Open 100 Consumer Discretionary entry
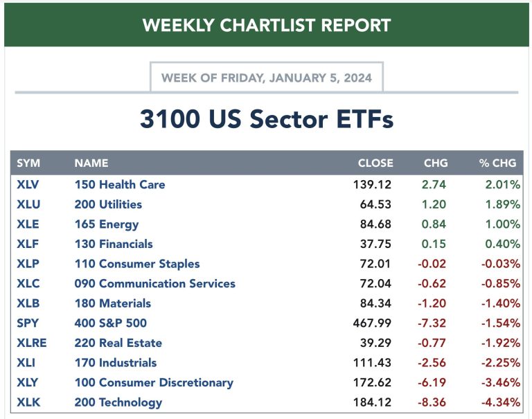The width and height of the screenshot is (532, 419). 154,382
